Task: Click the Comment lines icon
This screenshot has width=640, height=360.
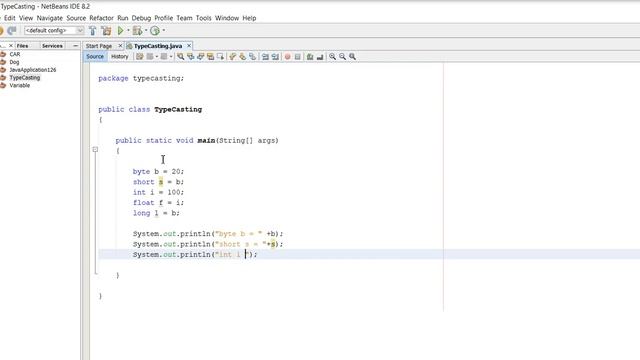Action: tap(310, 57)
